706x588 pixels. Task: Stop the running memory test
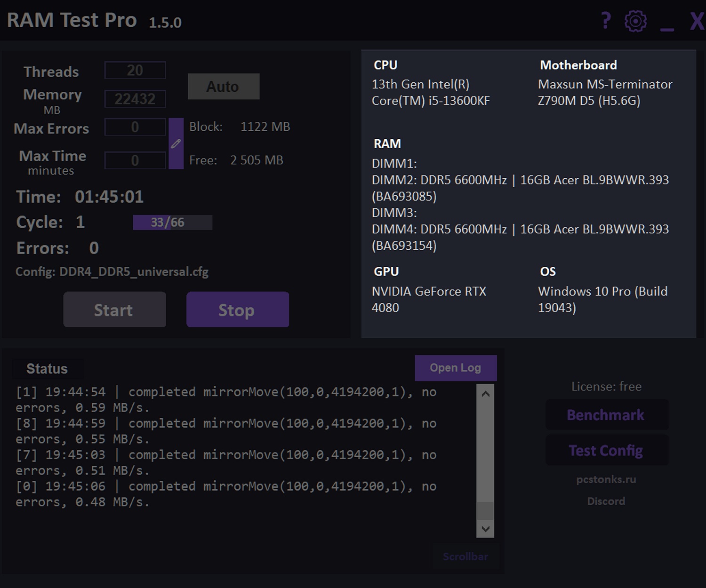coord(237,310)
